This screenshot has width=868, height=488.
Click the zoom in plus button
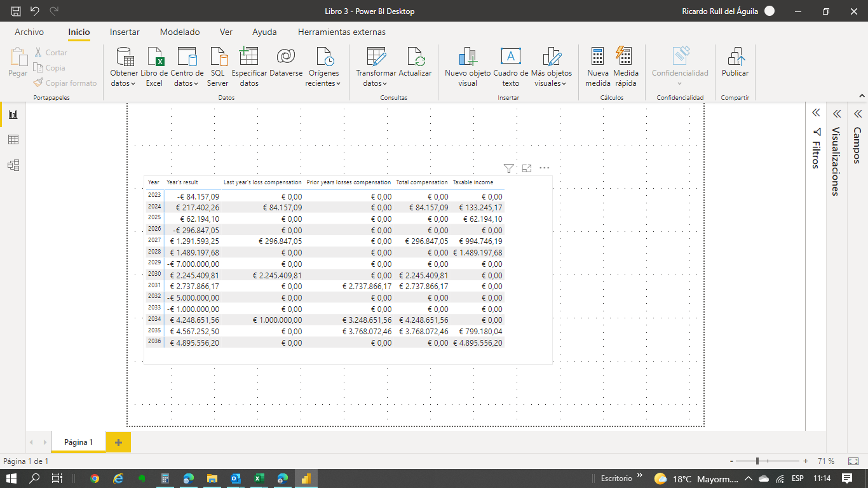pyautogui.click(x=806, y=461)
